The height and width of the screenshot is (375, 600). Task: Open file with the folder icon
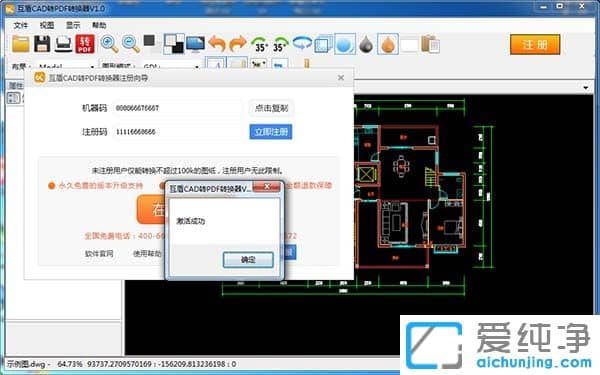[21, 44]
